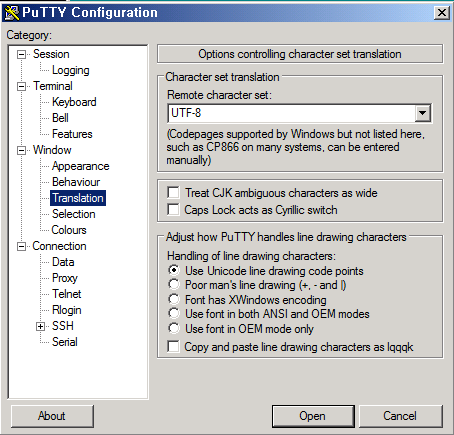Open Telnet settings category
This screenshot has width=454, height=435.
66,294
